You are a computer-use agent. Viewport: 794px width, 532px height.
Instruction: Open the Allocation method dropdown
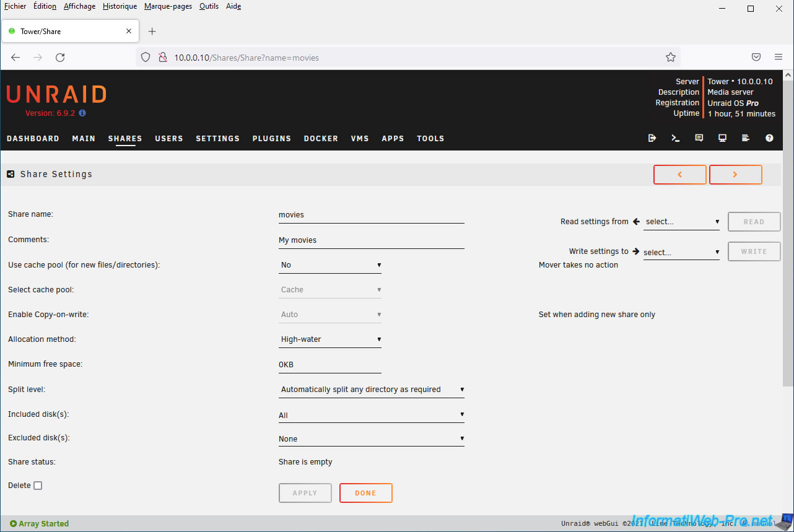pos(330,339)
